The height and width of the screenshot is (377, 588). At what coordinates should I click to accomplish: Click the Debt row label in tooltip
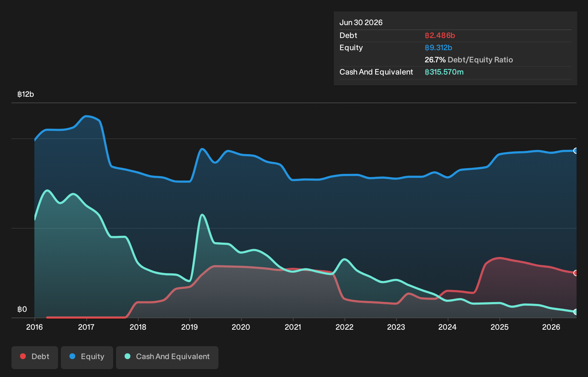348,35
